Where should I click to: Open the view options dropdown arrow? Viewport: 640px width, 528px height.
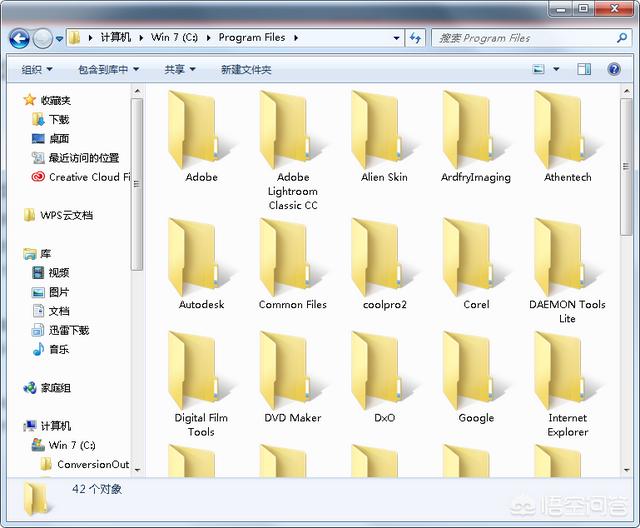(556, 69)
